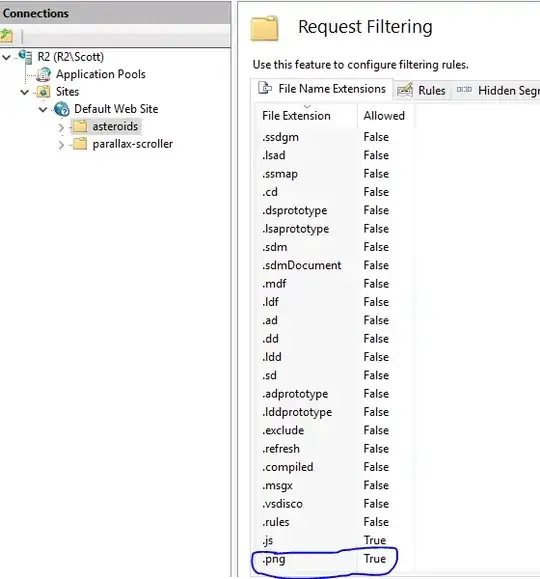The image size is (540, 579).
Task: Click the File Name Extensions tab icon
Action: 265,88
